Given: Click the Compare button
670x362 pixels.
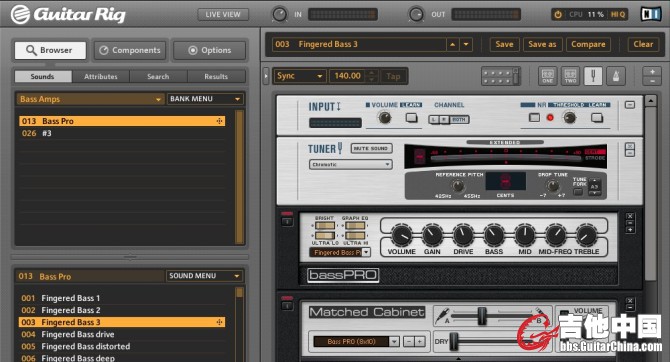Looking at the screenshot, I should 588,44.
